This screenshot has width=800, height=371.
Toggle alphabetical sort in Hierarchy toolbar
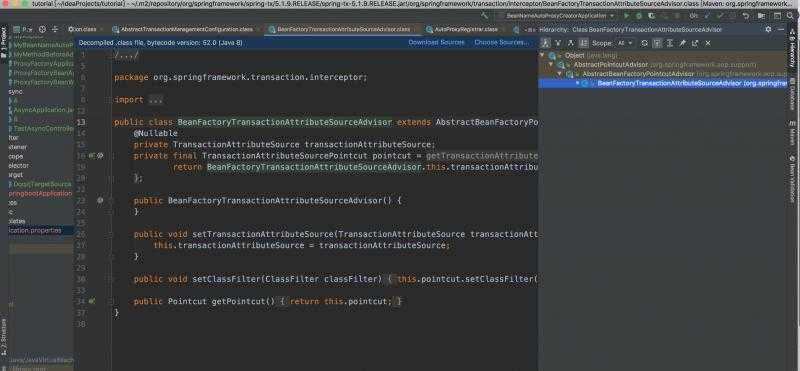click(x=583, y=43)
